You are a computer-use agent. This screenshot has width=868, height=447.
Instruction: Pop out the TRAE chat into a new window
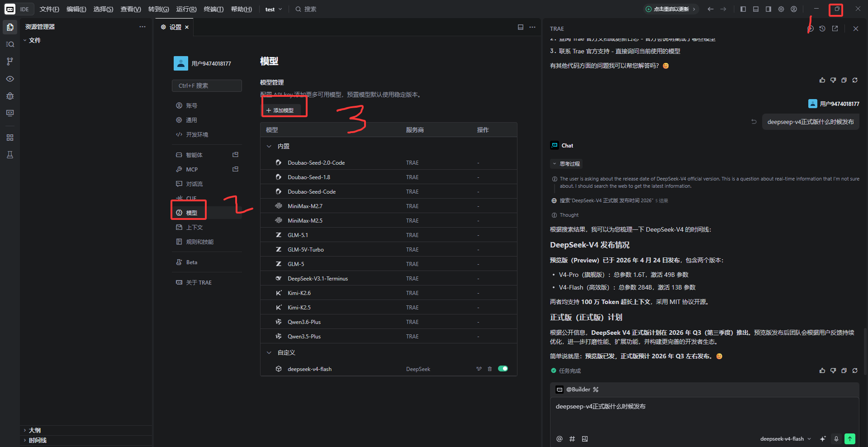point(835,29)
